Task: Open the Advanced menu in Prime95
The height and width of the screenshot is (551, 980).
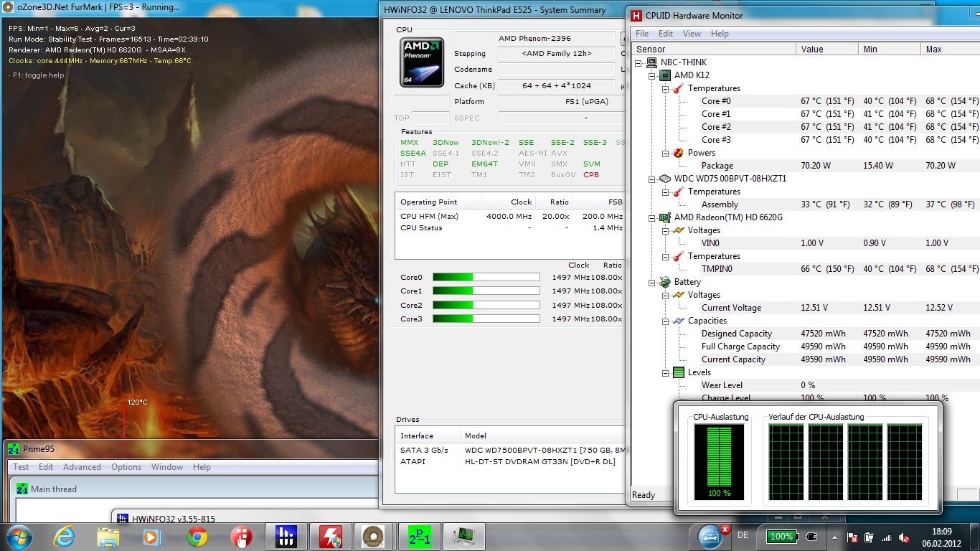Action: pos(82,467)
